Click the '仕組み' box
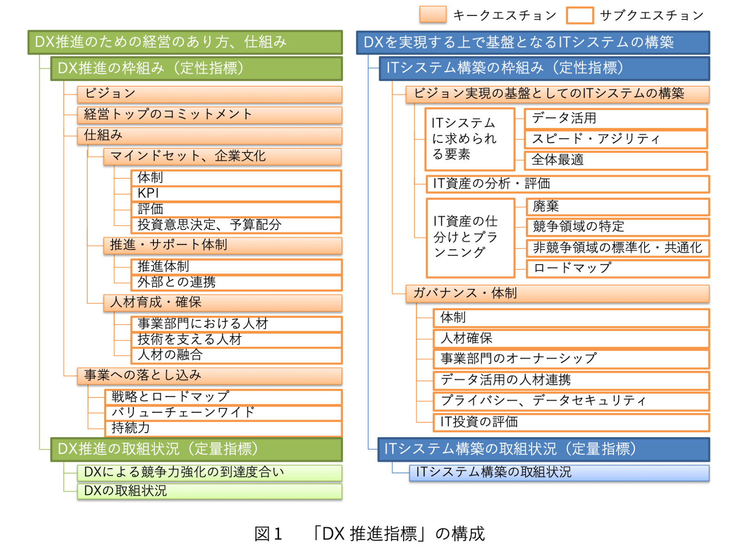The height and width of the screenshot is (560, 741). (209, 136)
